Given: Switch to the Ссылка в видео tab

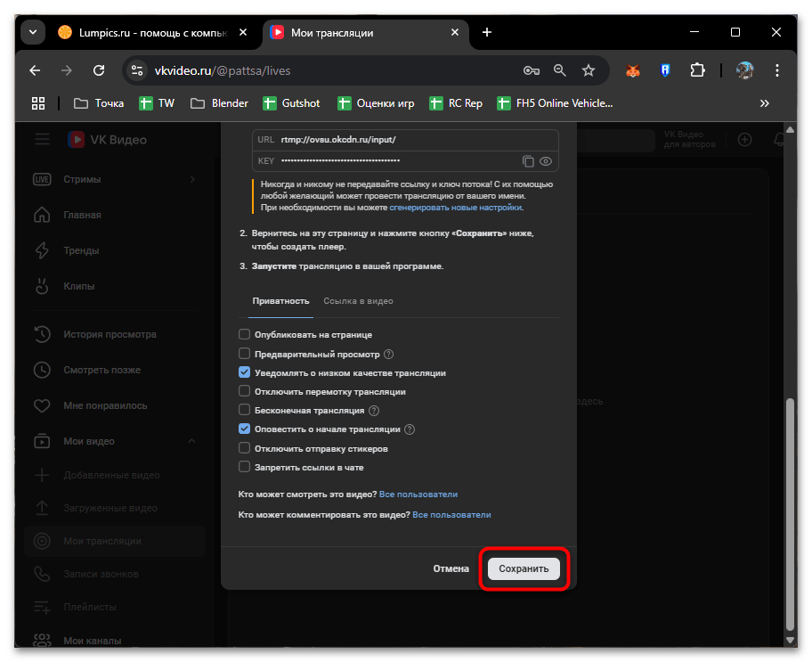Looking at the screenshot, I should pos(358,301).
